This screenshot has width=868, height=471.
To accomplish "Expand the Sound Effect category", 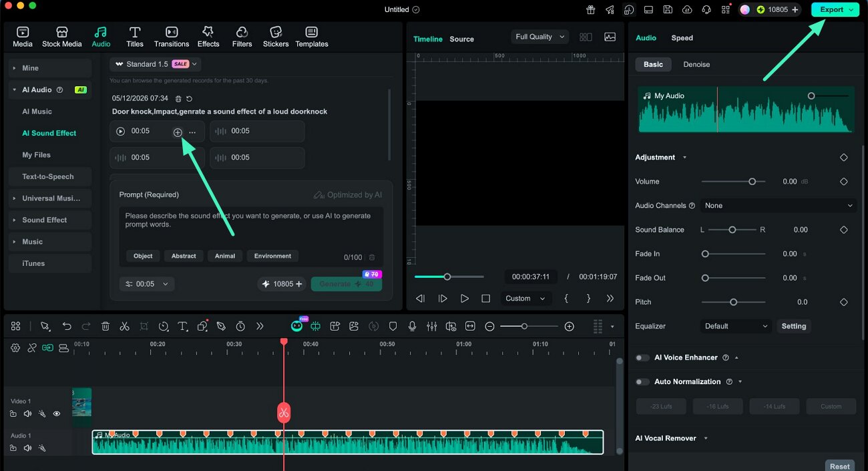I will click(50, 220).
